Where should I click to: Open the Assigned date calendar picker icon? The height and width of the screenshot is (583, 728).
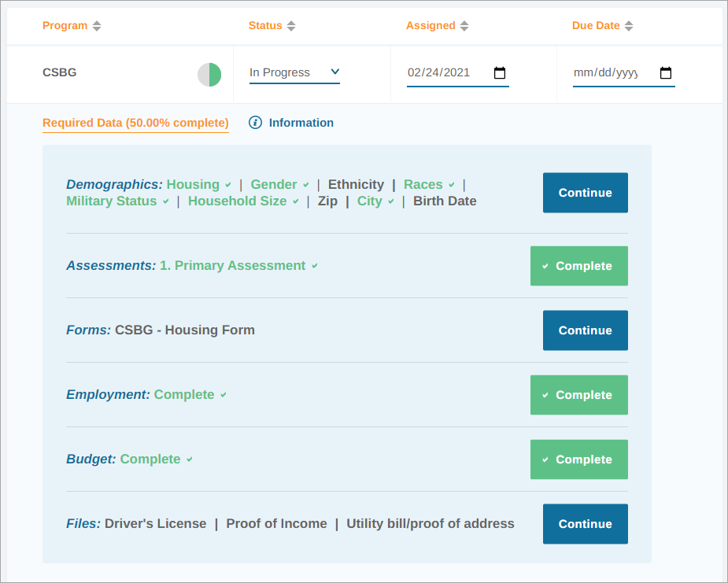[x=500, y=73]
